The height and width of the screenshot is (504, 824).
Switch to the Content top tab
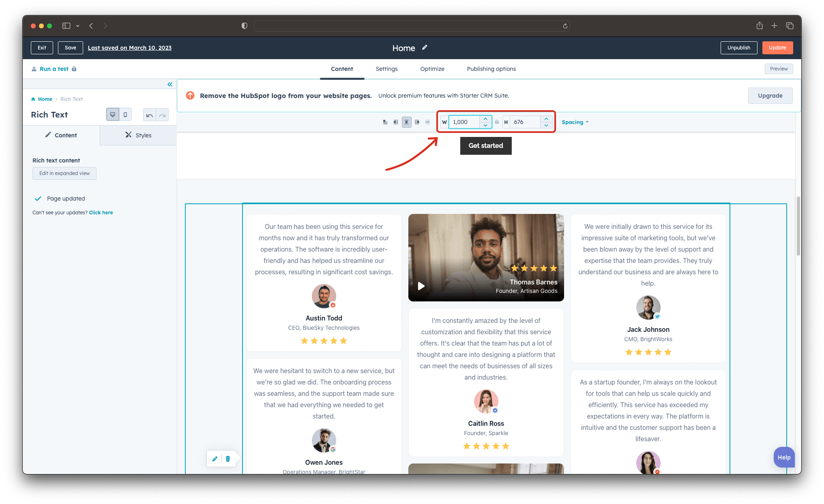[342, 69]
